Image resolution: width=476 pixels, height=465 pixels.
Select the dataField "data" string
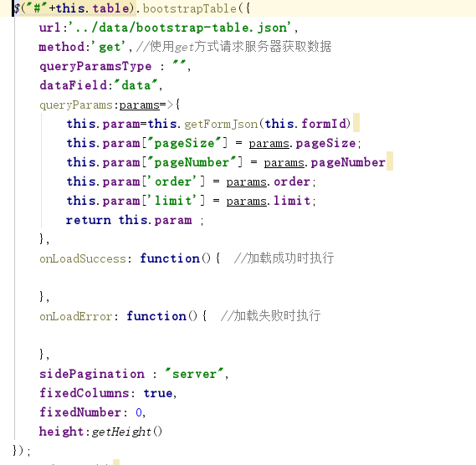(x=136, y=85)
